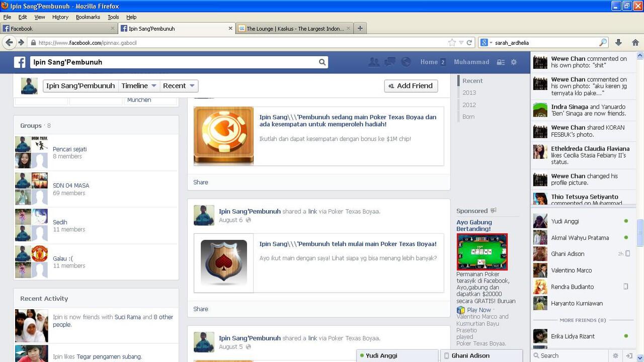Click Suci Rama link in Recent Activity
644x362 pixels.
tap(128, 317)
